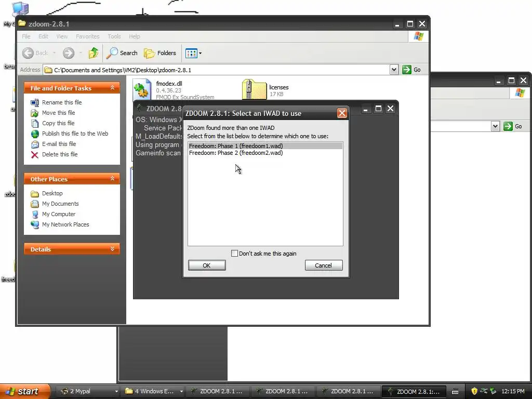Click the Go button in background Explorer window

[513, 126]
